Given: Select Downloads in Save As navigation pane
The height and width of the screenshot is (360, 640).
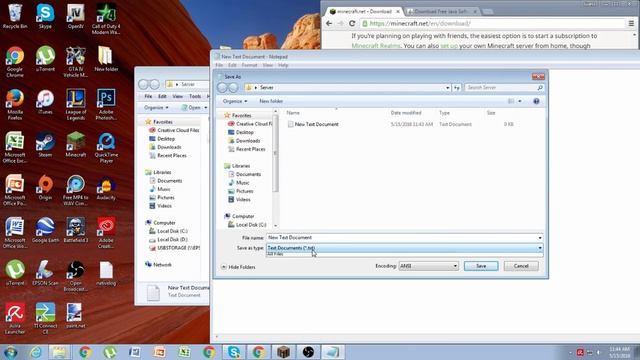Looking at the screenshot, I should (x=248, y=141).
